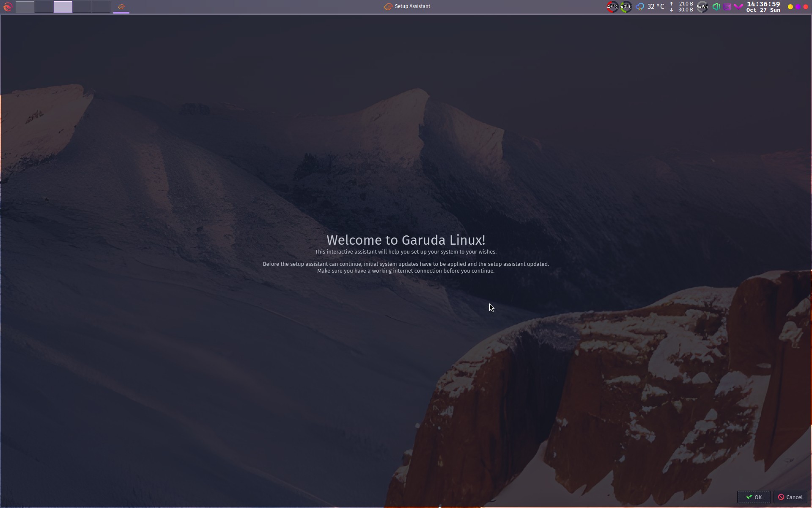Viewport: 812px width, 508px height.
Task: Cancel the Setup Assistant dialog
Action: [790, 497]
